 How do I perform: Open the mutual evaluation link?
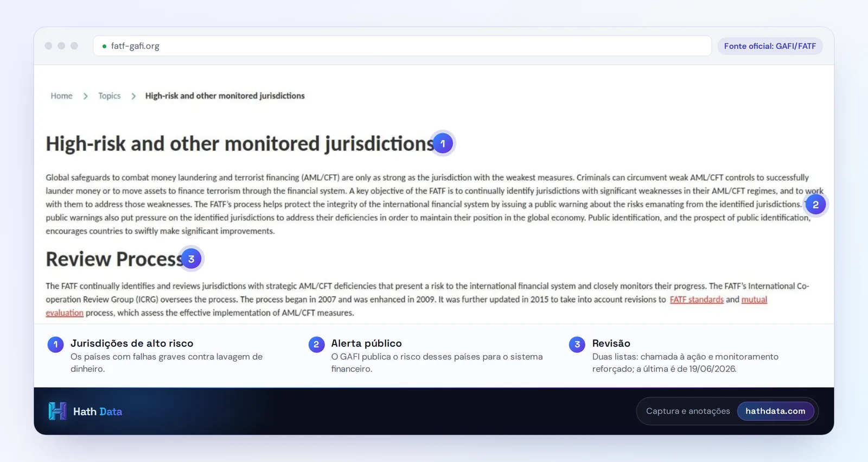[754, 300]
